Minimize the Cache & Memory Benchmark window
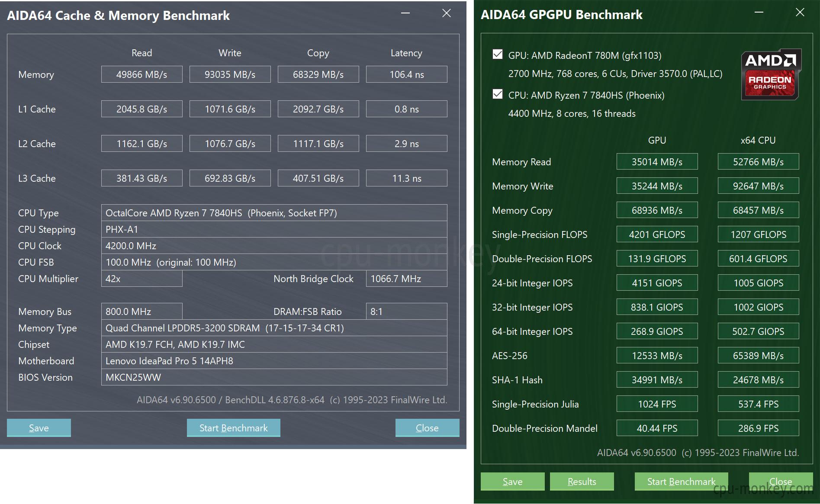The height and width of the screenshot is (504, 820). [405, 13]
